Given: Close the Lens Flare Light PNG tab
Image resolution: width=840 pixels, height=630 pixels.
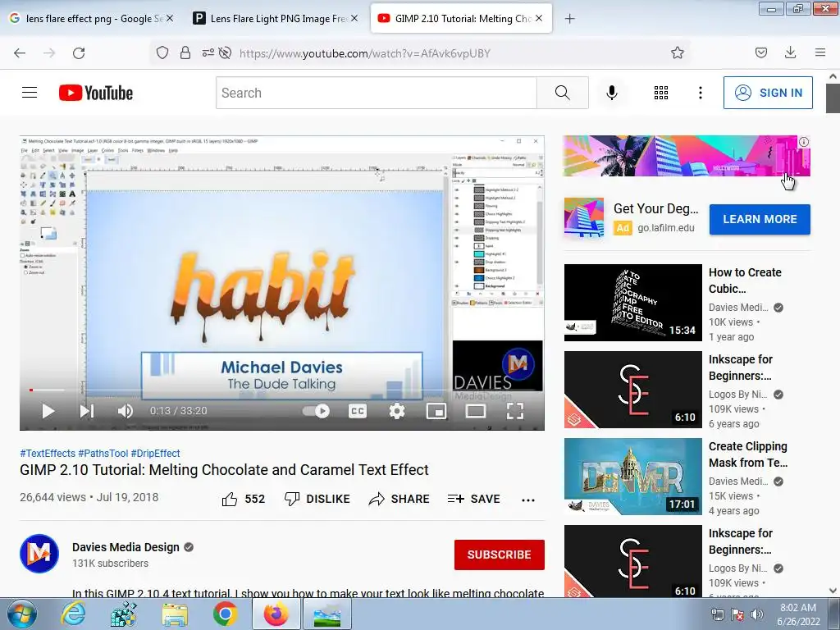Looking at the screenshot, I should coord(354,18).
